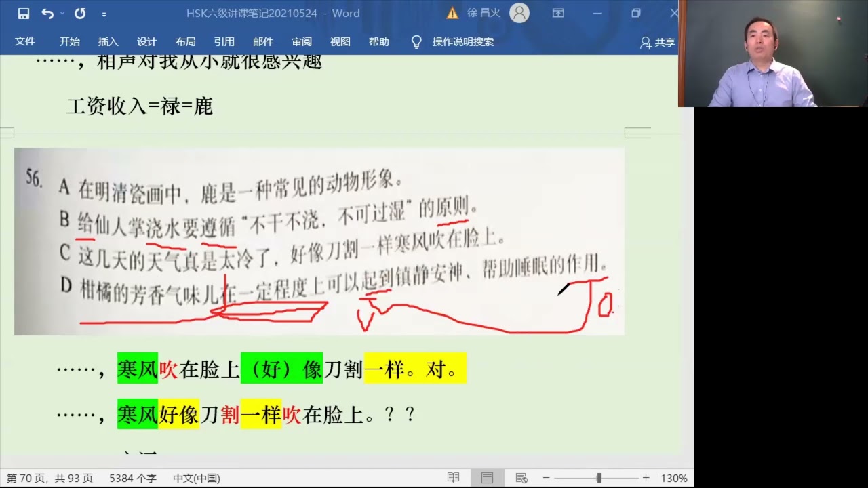The height and width of the screenshot is (488, 868).
Task: Switch to the 设计 tab
Action: click(x=146, y=41)
